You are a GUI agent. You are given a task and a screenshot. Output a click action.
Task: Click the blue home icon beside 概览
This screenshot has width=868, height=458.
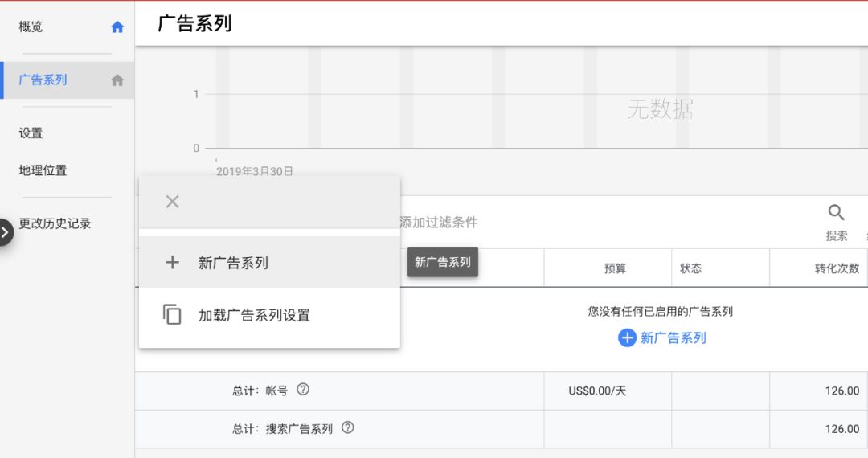(x=117, y=27)
